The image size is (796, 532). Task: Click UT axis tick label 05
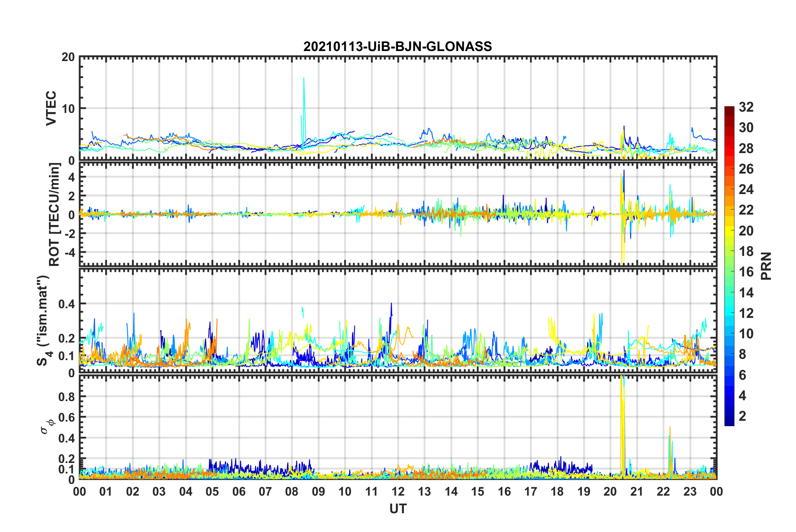click(x=212, y=491)
